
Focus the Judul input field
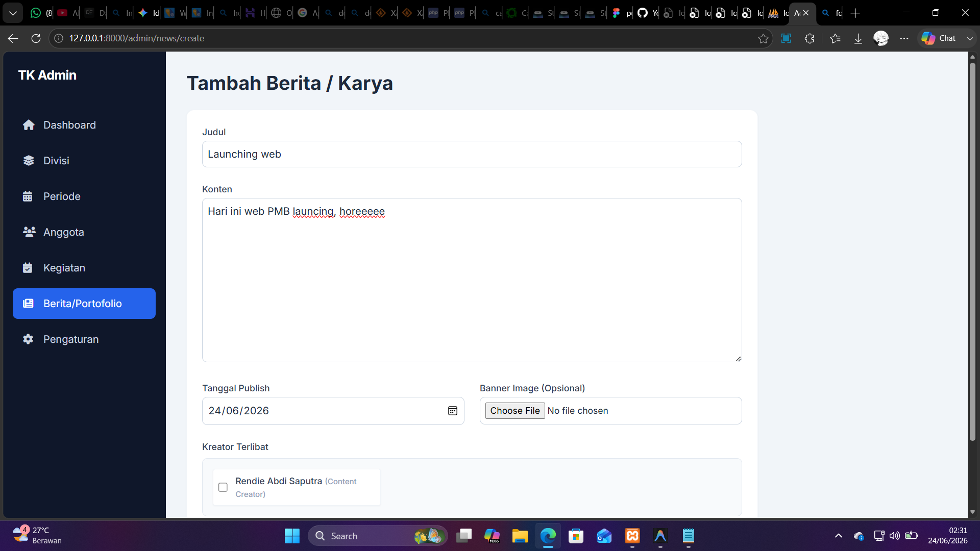472,154
